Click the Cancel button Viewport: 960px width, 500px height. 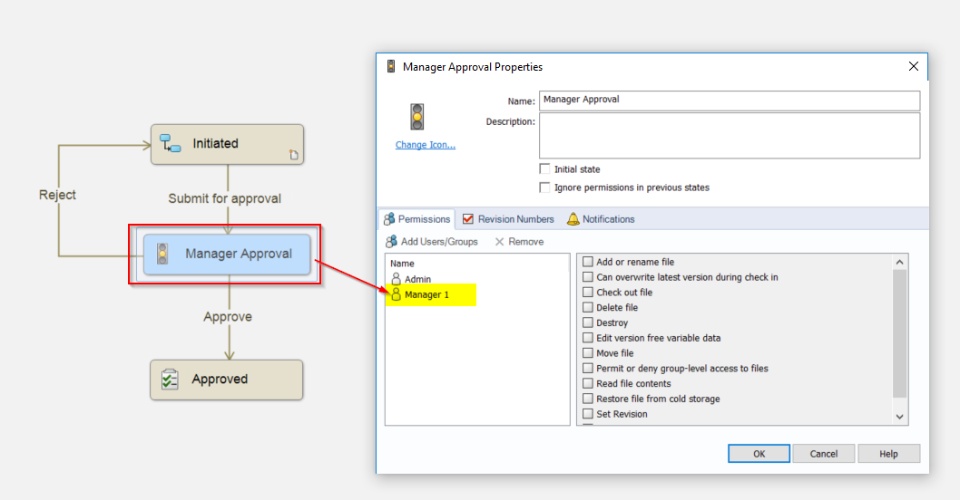[x=823, y=454]
